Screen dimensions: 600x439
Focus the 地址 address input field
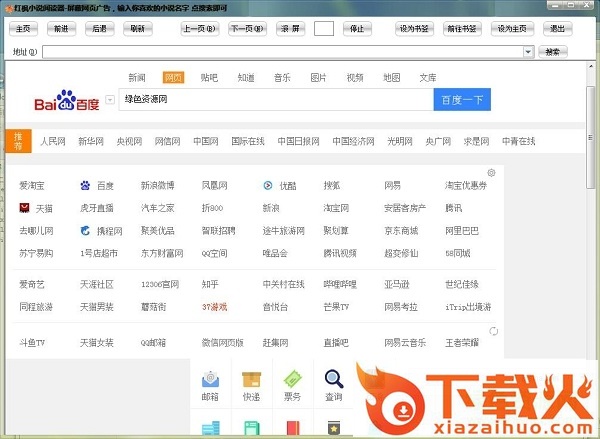point(283,52)
